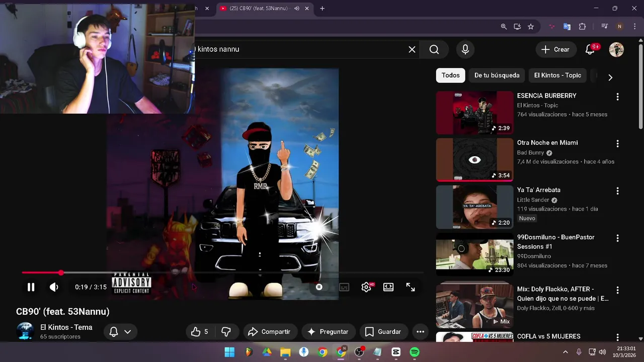
Task: Open options menu for 99Dosmiluno BuenPastor Sessions
Action: tap(617, 238)
